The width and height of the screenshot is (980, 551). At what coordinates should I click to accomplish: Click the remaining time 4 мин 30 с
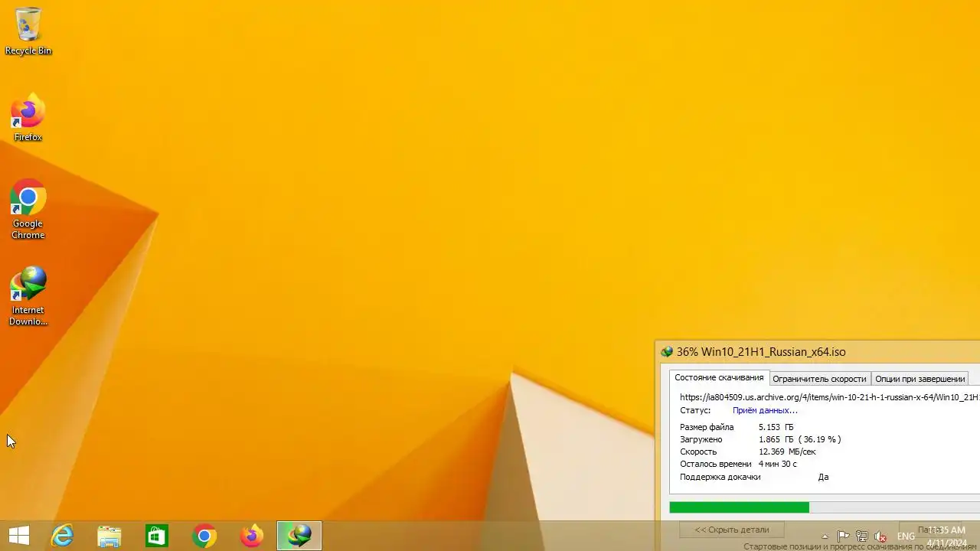pos(778,464)
